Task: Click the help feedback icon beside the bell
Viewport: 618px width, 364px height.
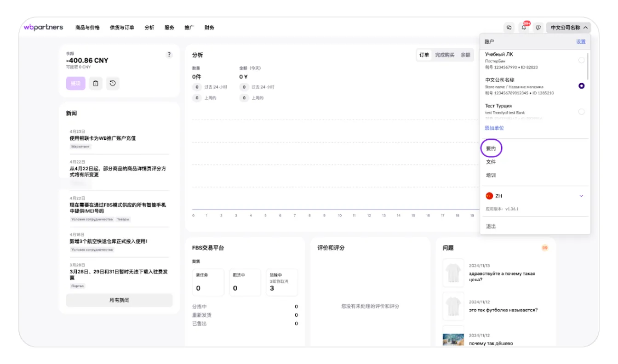Action: [x=538, y=28]
